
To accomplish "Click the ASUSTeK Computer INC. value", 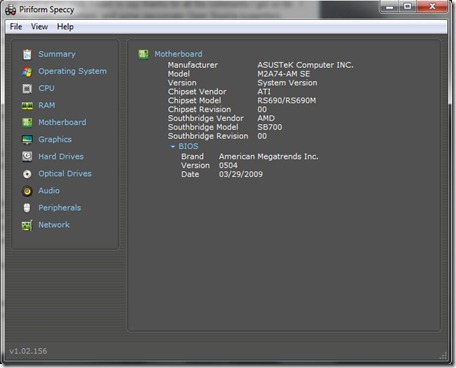I will pos(305,65).
